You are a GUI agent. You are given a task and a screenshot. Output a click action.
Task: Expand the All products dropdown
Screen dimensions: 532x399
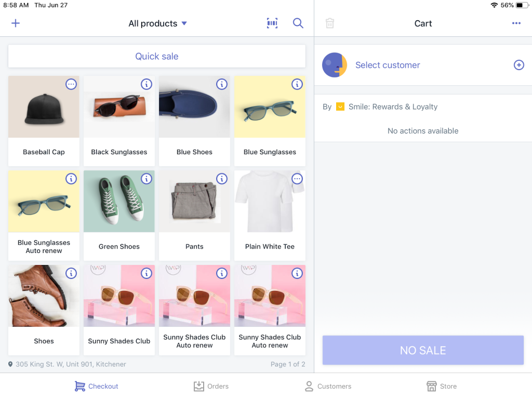[x=157, y=23]
